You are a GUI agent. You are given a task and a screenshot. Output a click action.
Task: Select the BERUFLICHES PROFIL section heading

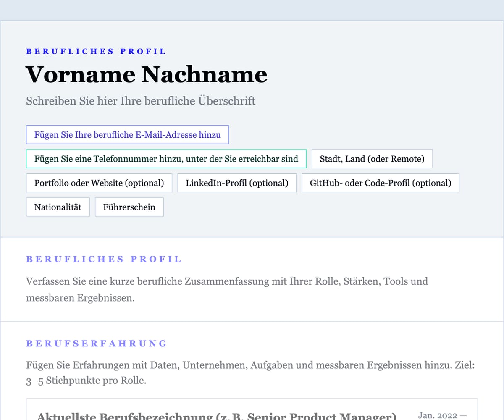click(x=103, y=259)
